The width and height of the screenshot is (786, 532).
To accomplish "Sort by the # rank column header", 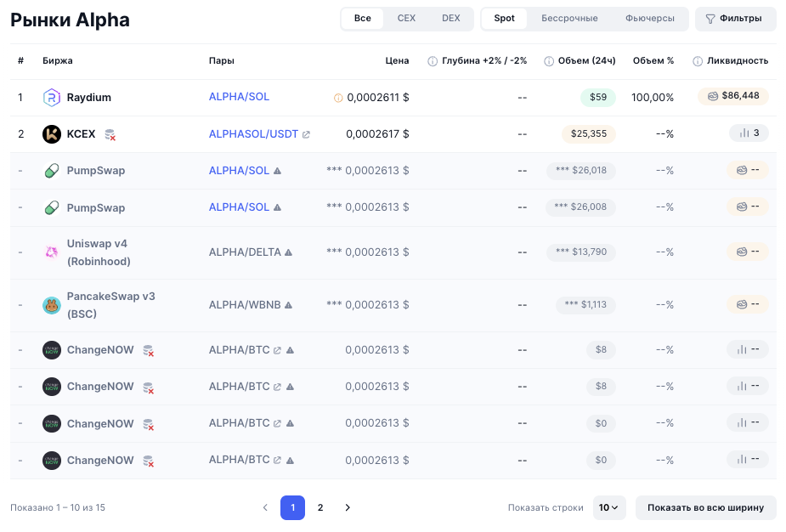I will [20, 60].
